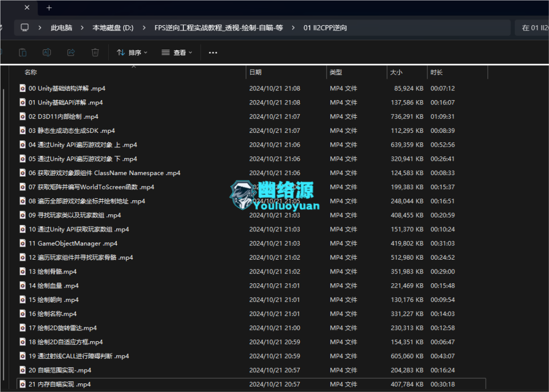Click the duration value 00:31:03
The width and height of the screenshot is (549, 392).
coord(442,243)
